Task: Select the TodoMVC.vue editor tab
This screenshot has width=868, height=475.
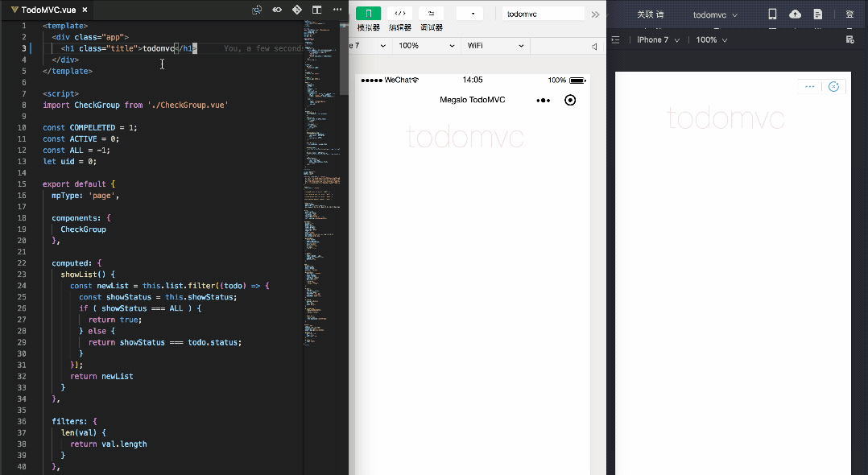Action: [x=48, y=10]
